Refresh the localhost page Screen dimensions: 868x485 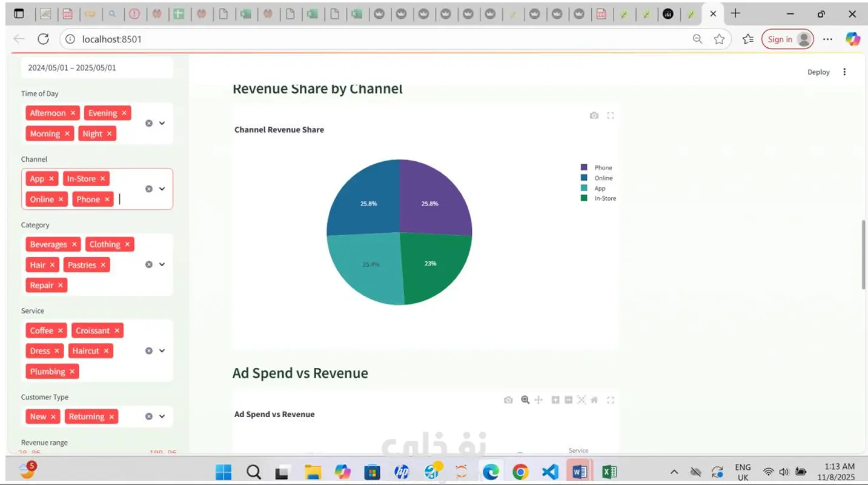click(43, 39)
